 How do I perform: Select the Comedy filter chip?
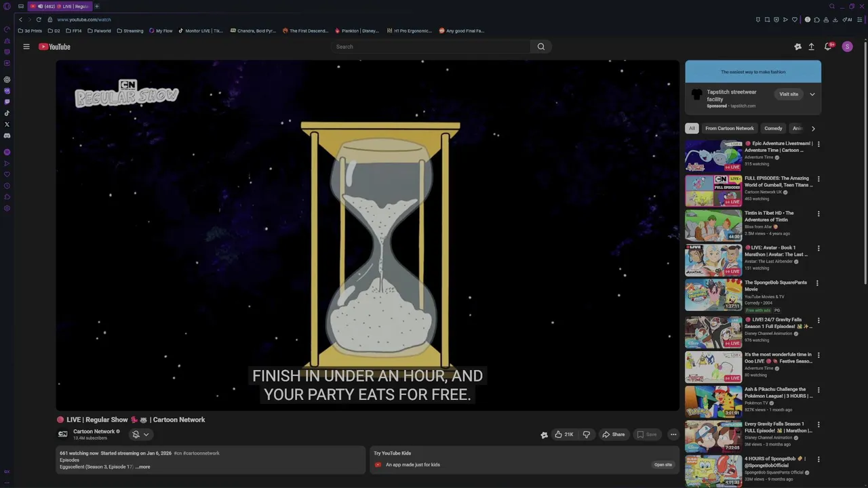pyautogui.click(x=773, y=128)
